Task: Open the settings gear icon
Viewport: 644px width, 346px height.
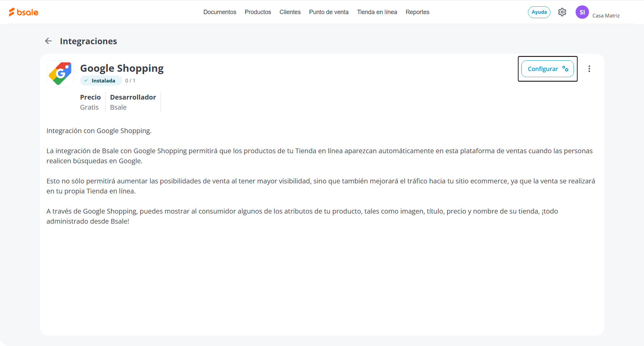Action: tap(562, 12)
